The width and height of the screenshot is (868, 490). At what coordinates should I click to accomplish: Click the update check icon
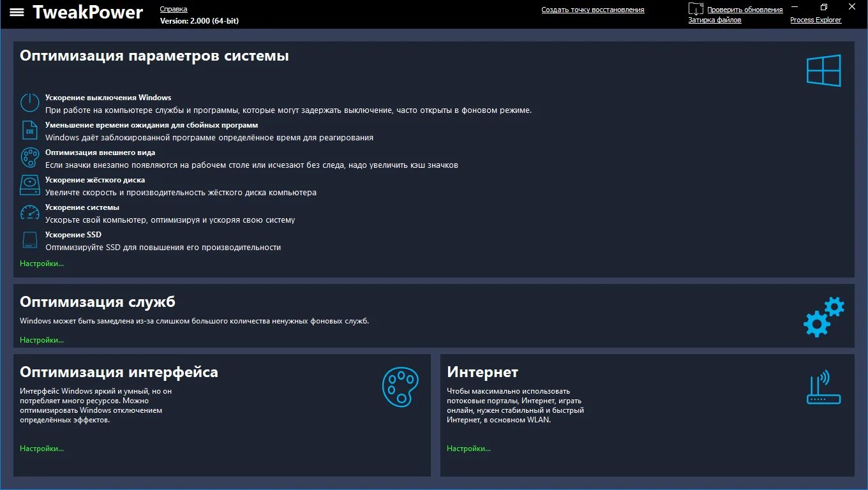point(696,9)
